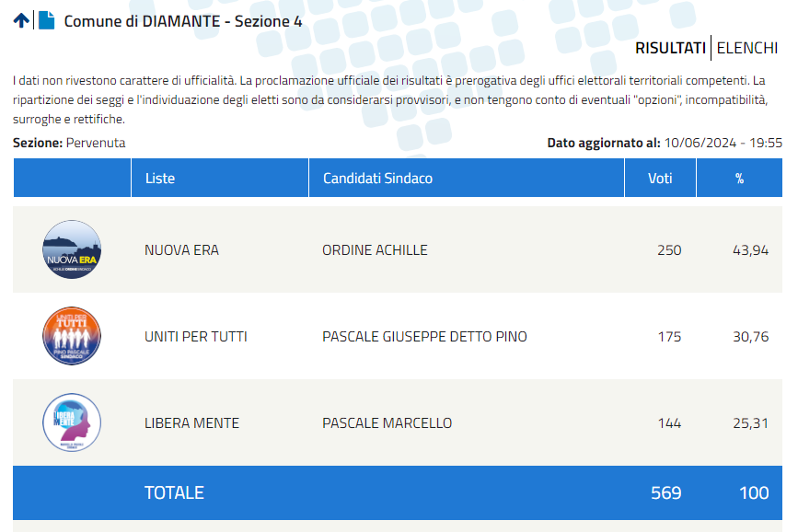Select the LIBERA MENTE list name
Image resolution: width=798 pixels, height=532 pixels.
tap(191, 423)
